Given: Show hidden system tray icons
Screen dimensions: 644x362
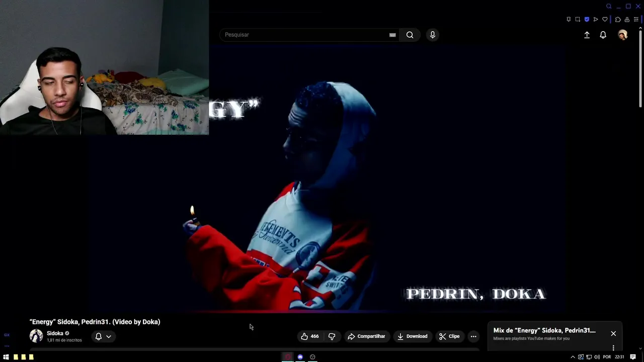Looking at the screenshot, I should click(x=573, y=357).
